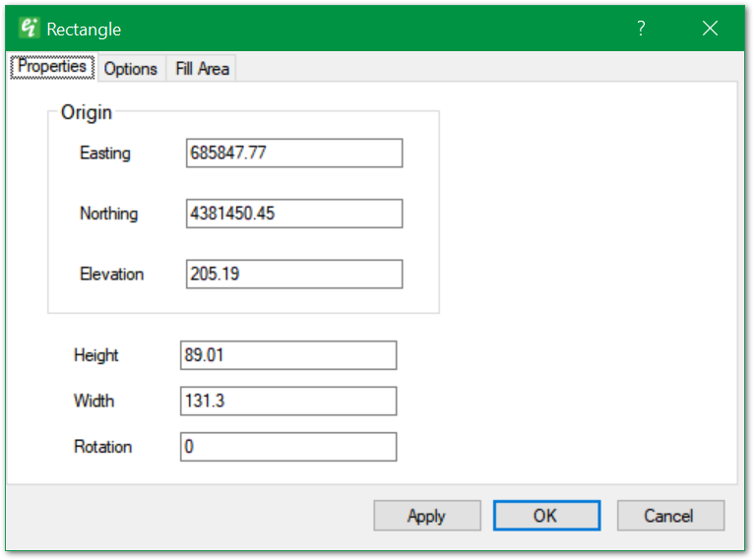Focus the Elevation text box
Image resolution: width=754 pixels, height=560 pixels.
pos(293,274)
